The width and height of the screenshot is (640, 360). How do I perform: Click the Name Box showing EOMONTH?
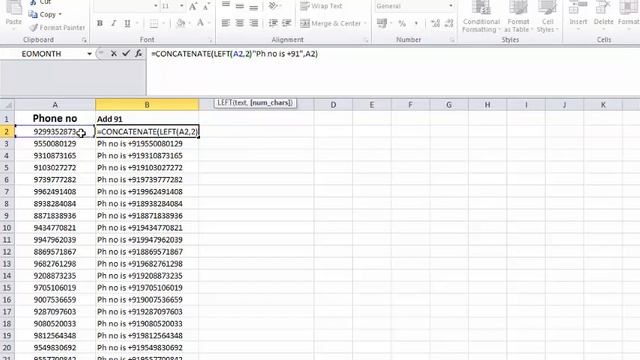coord(41,54)
